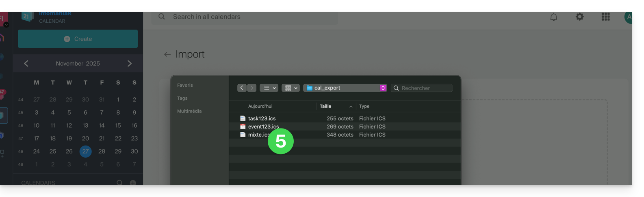Click the notifications bell icon
Screen dimensions: 644x197
pos(553,17)
